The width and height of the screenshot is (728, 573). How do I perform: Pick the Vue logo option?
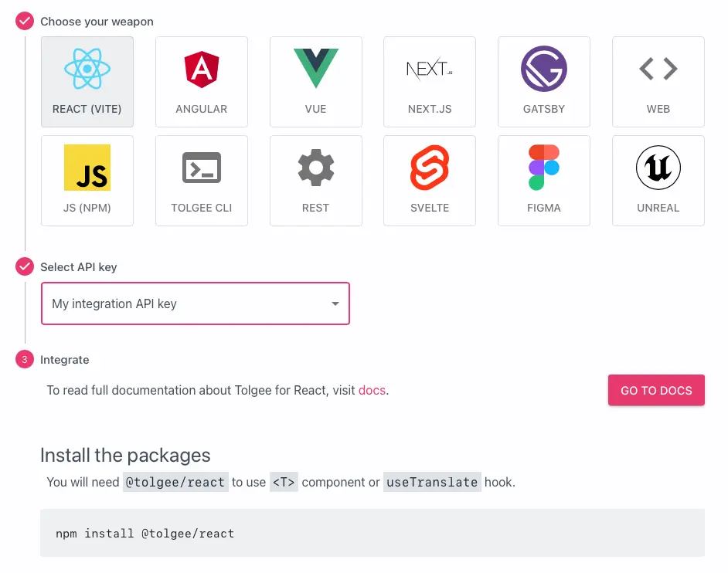click(x=315, y=68)
